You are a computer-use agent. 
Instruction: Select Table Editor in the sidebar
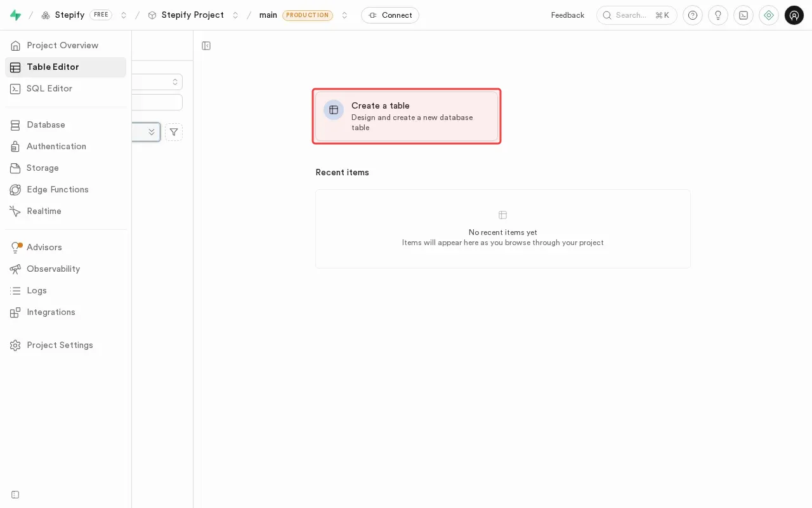[x=53, y=67]
